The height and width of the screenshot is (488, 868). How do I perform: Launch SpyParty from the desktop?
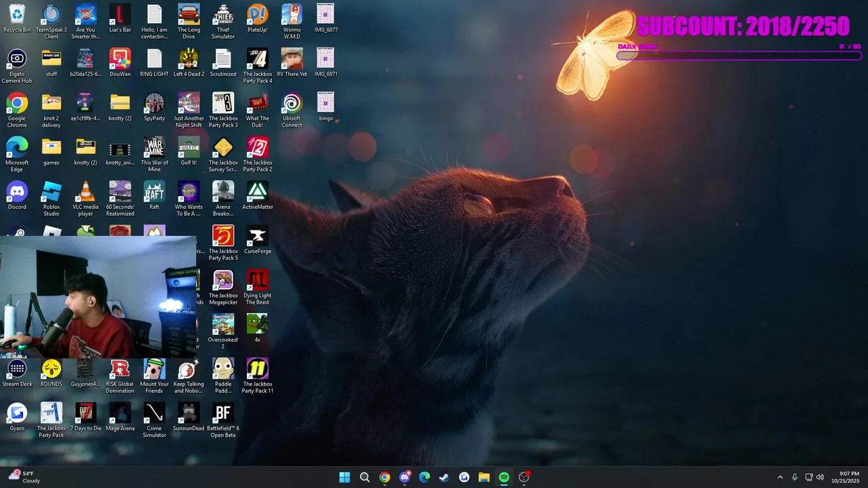tap(155, 107)
